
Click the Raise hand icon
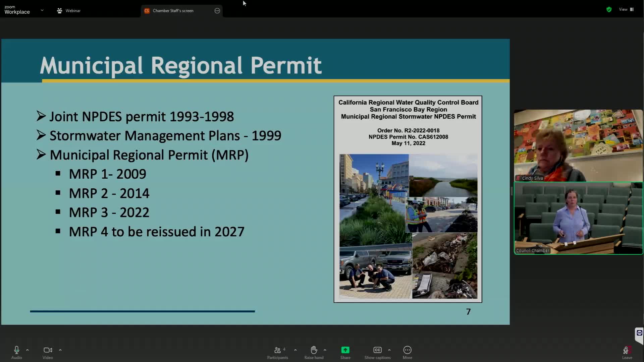(314, 350)
